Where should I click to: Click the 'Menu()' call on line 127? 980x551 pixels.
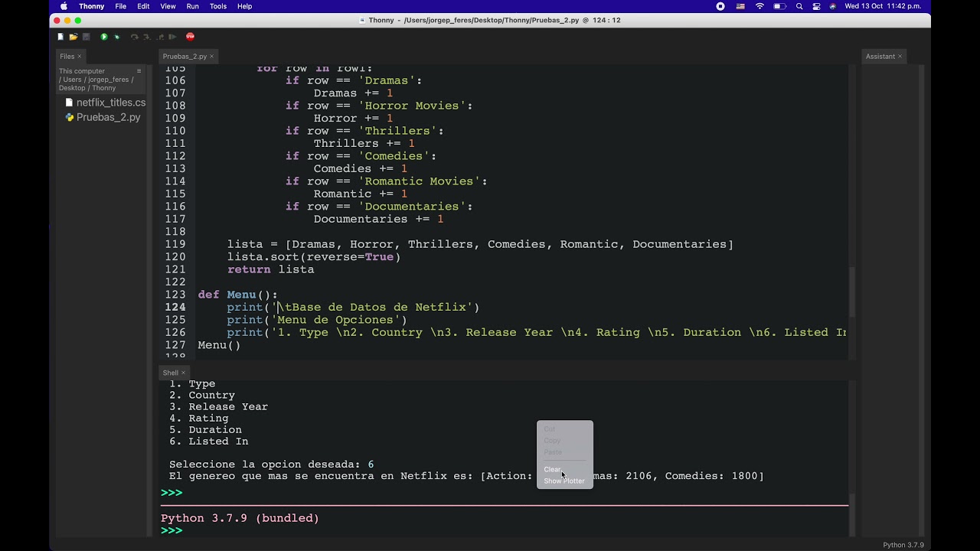tap(219, 345)
